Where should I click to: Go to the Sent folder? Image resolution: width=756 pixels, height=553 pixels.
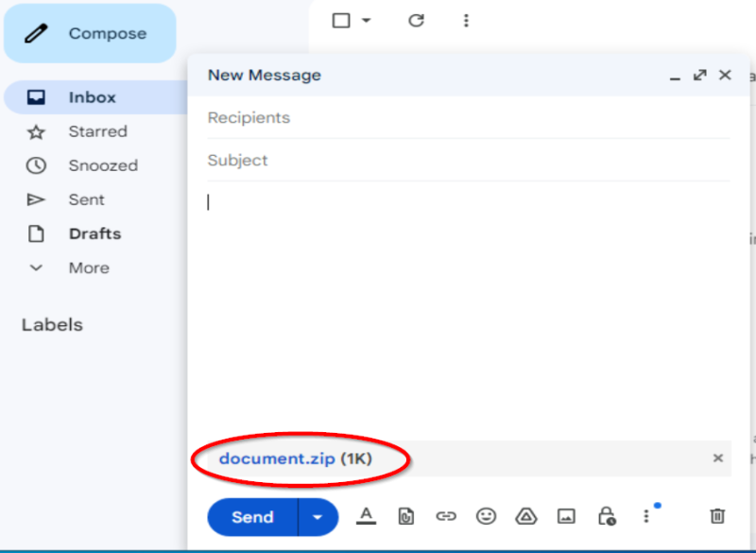86,199
